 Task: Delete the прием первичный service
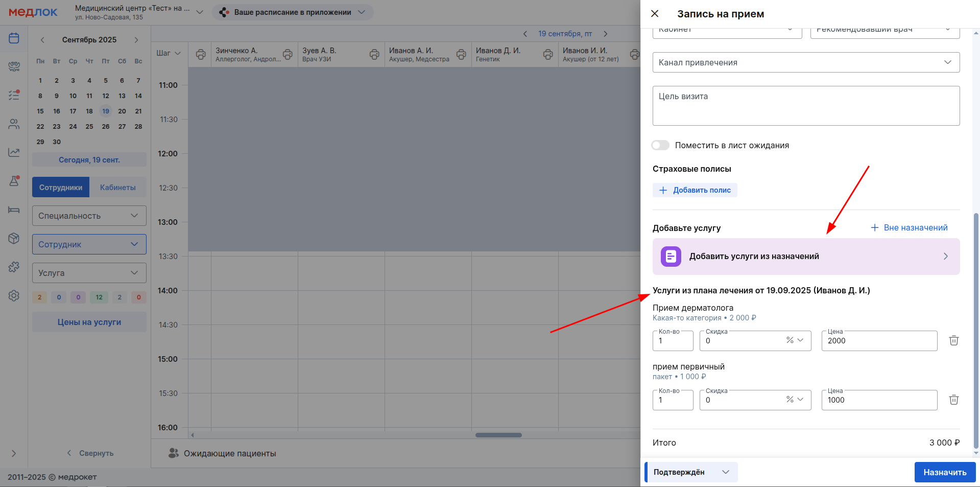(x=953, y=400)
